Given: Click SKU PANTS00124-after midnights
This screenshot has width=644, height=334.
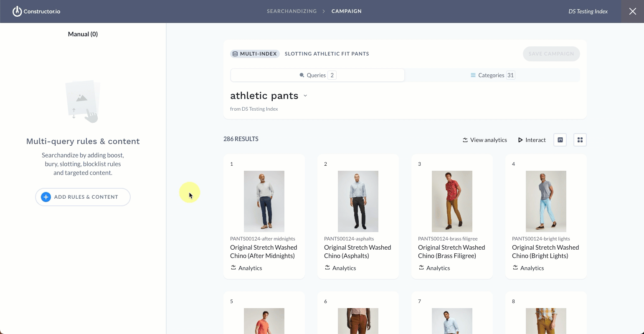Looking at the screenshot, I should tap(263, 239).
